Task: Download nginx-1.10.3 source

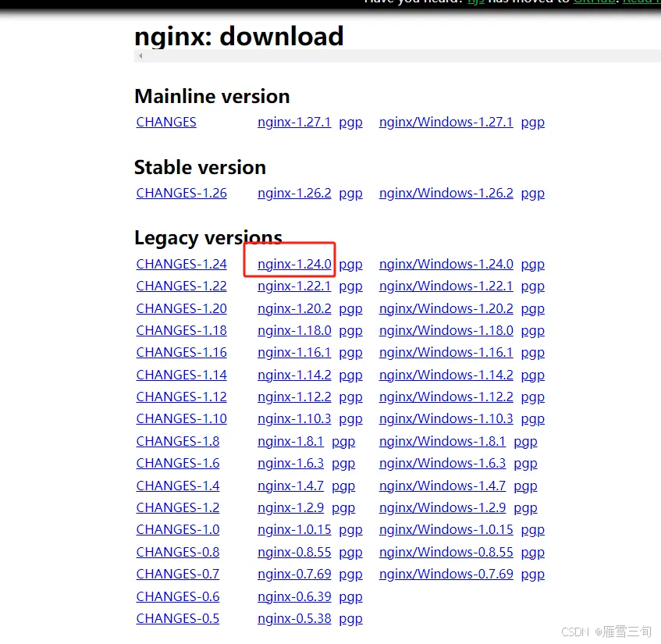Action: [x=294, y=419]
